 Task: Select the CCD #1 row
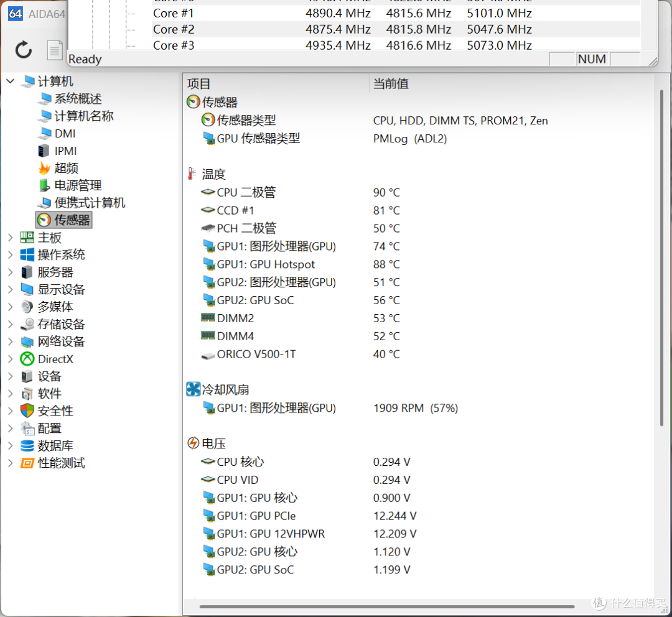(x=418, y=210)
